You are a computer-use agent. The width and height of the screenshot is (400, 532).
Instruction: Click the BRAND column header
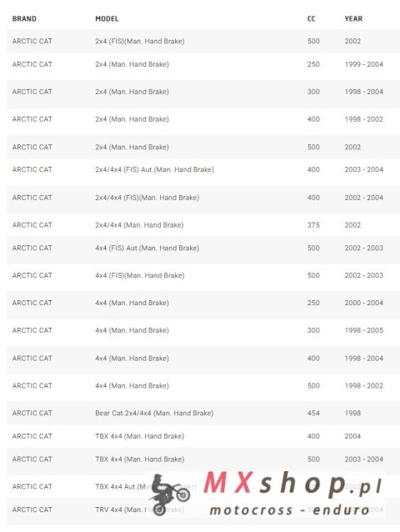pyautogui.click(x=24, y=18)
